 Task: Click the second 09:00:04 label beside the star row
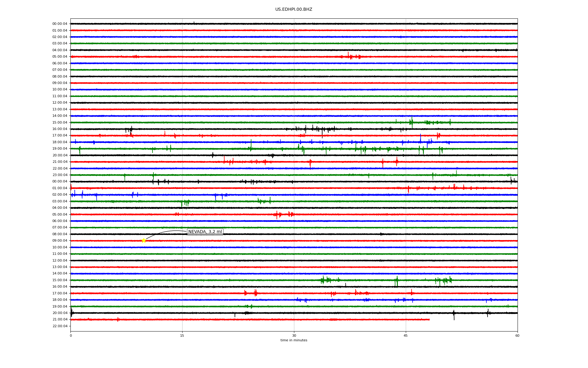pos(60,240)
